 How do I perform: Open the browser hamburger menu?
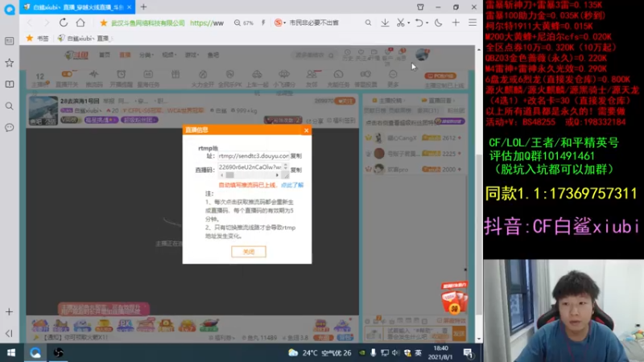(x=473, y=23)
